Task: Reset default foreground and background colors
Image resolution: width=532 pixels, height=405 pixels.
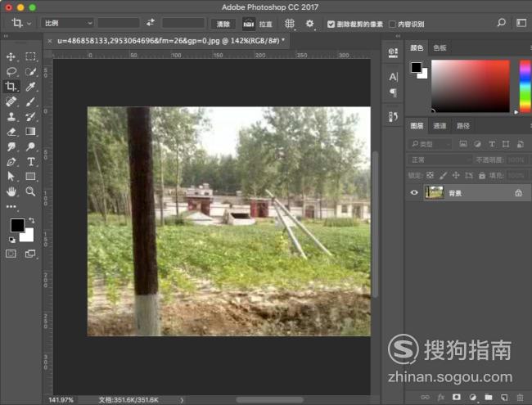Action: pos(12,241)
